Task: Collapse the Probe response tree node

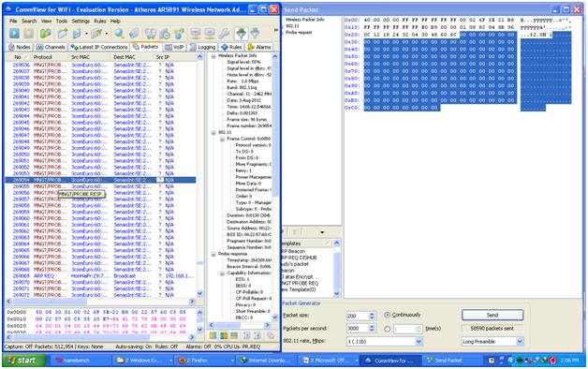Action: [213, 254]
